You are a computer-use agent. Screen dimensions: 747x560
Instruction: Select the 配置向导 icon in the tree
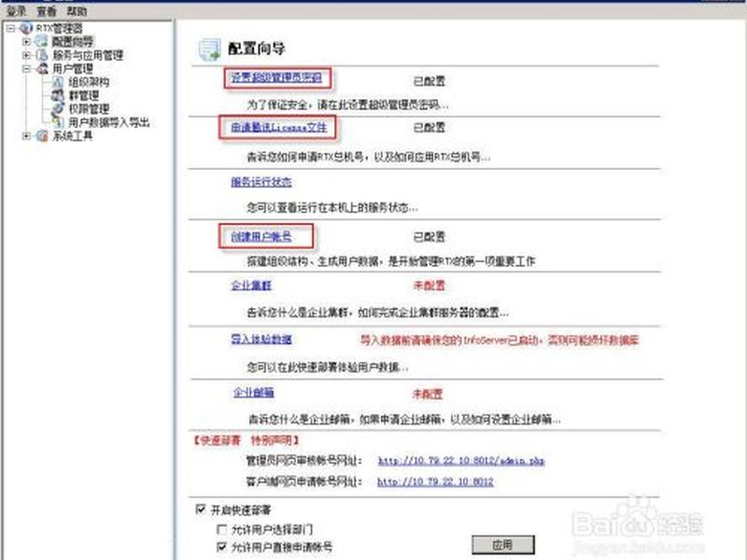click(x=42, y=41)
